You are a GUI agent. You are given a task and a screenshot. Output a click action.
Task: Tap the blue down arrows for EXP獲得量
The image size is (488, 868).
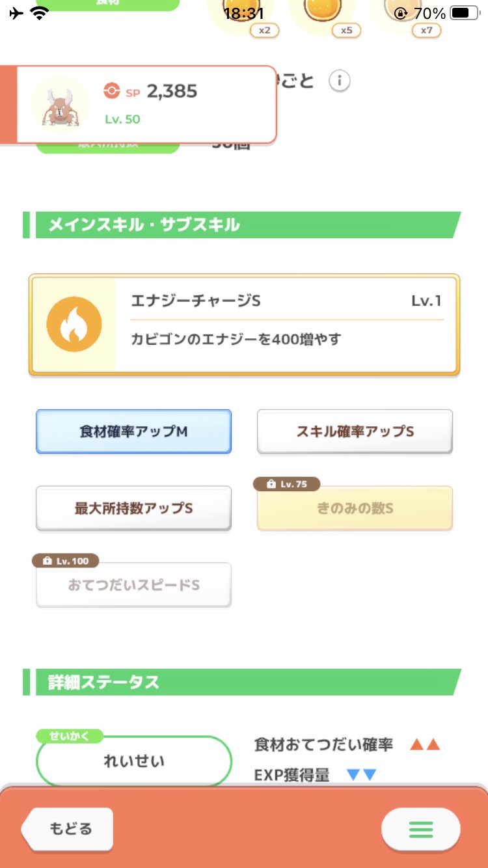361,775
